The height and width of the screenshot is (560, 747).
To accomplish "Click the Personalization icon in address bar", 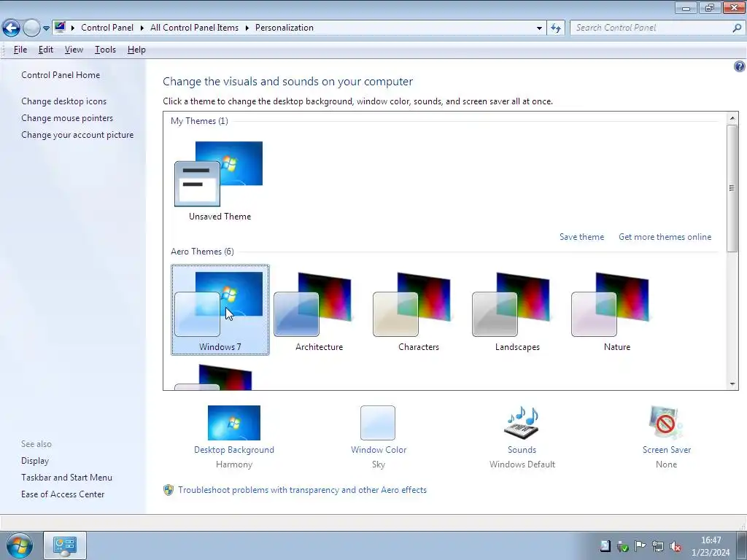I will tap(60, 27).
